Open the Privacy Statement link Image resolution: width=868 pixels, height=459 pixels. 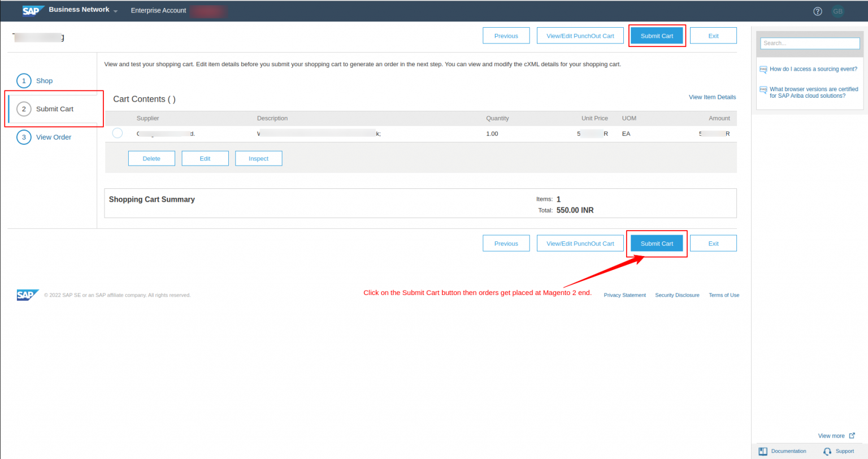point(624,295)
